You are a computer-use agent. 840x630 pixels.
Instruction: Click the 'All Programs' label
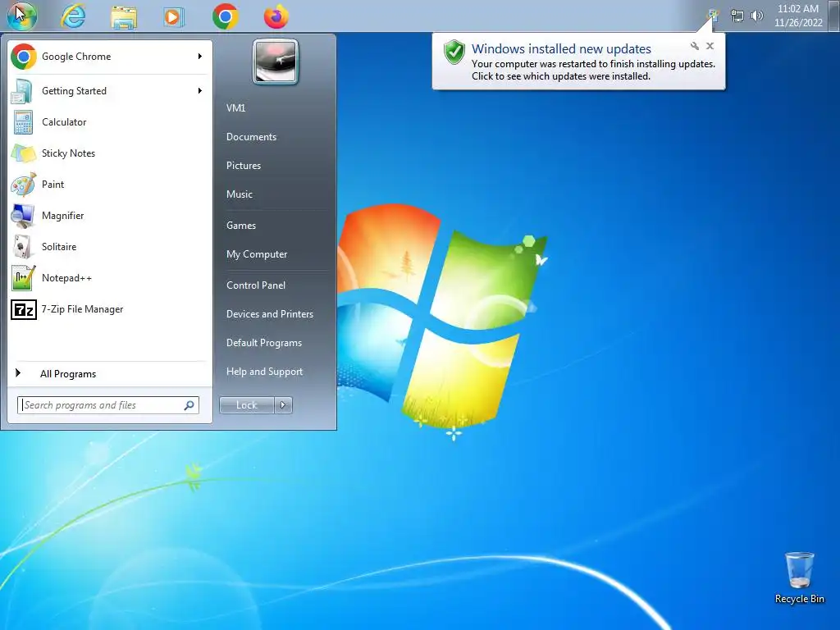pos(68,374)
